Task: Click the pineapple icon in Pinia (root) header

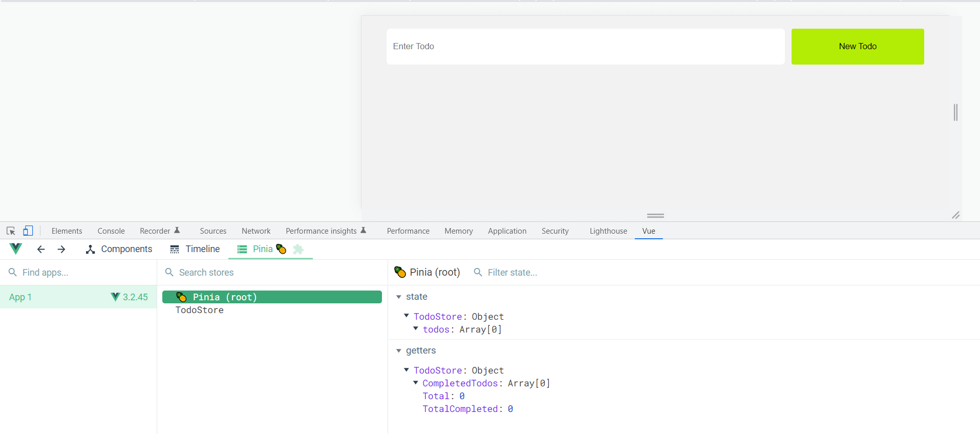Action: pyautogui.click(x=400, y=272)
